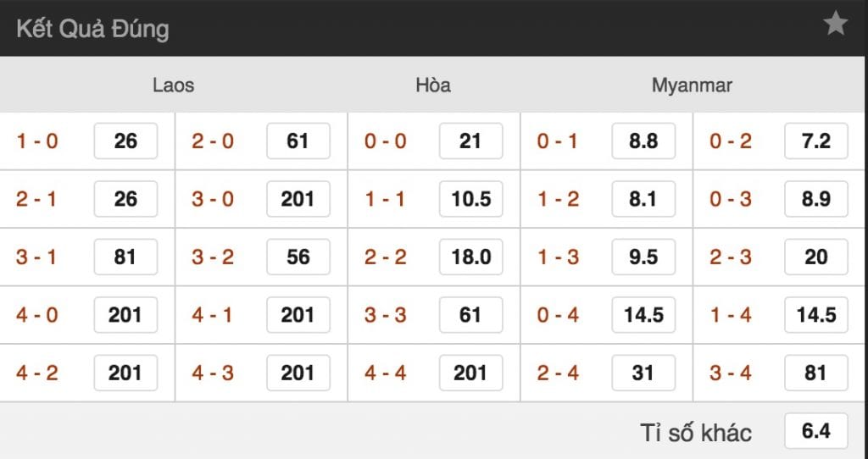This screenshot has width=868, height=459.
Task: Pick Myanmar 1 - 3 odds 9.5
Action: (643, 257)
